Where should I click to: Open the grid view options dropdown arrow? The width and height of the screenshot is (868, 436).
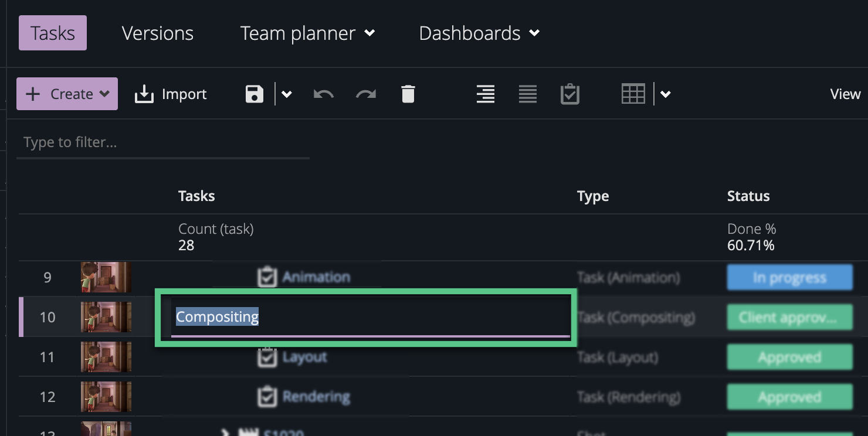(666, 94)
